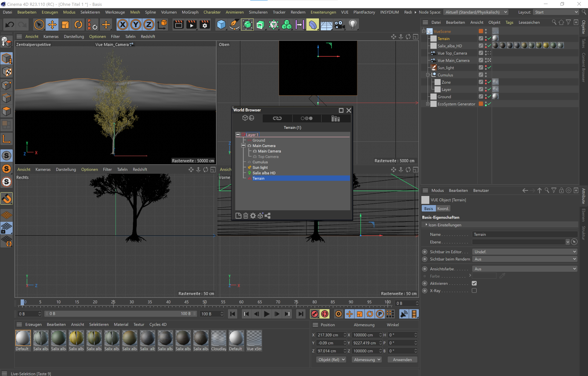
Task: Add a Cube primitive object
Action: (221, 25)
